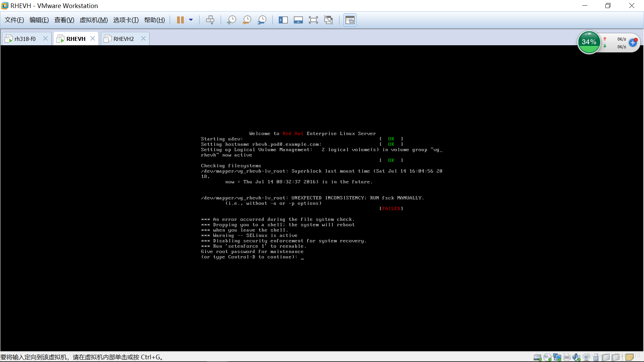Pause the virtual machine with the pause button
This screenshot has height=362, width=644.
(x=180, y=20)
